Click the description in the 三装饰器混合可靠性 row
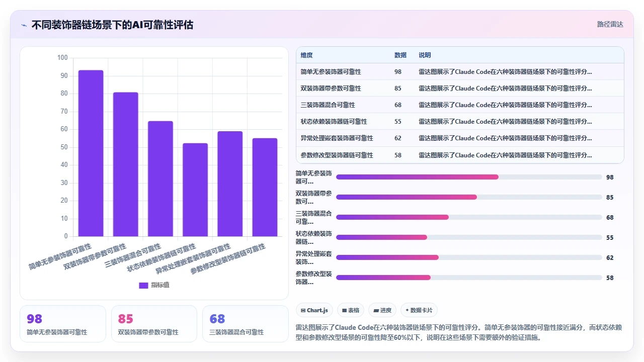The width and height of the screenshot is (644, 362). click(x=505, y=105)
